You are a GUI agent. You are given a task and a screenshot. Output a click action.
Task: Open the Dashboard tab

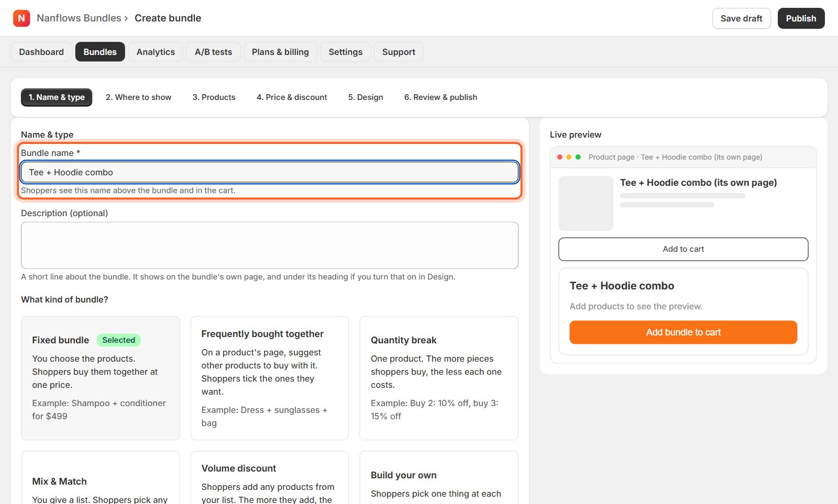click(x=41, y=52)
